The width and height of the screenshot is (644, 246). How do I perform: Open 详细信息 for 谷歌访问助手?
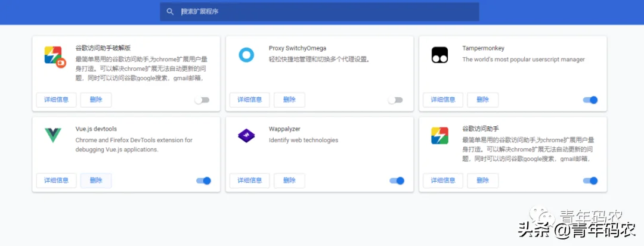[x=443, y=181]
